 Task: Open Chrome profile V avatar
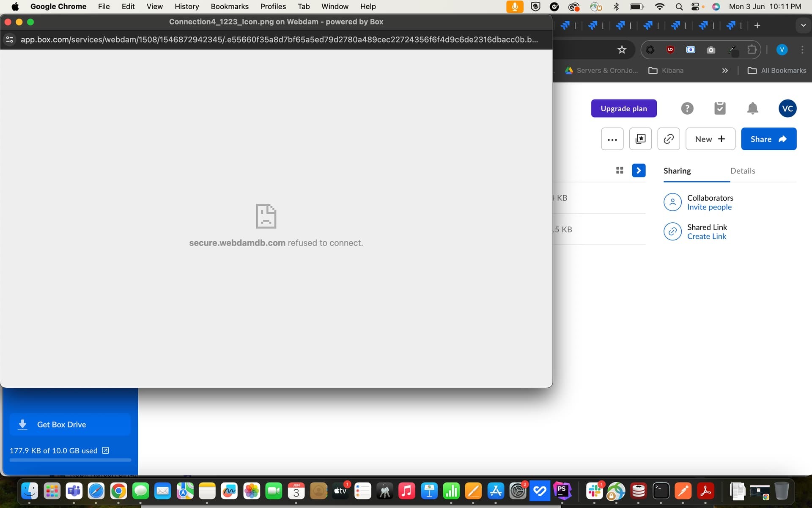tap(782, 50)
